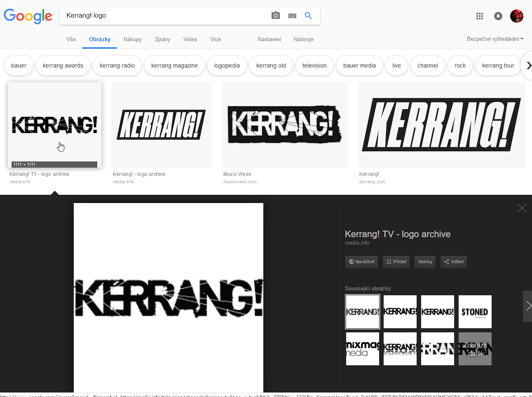The height and width of the screenshot is (397, 532).
Task: Click 'Music Week' result caption
Action: [x=237, y=174]
